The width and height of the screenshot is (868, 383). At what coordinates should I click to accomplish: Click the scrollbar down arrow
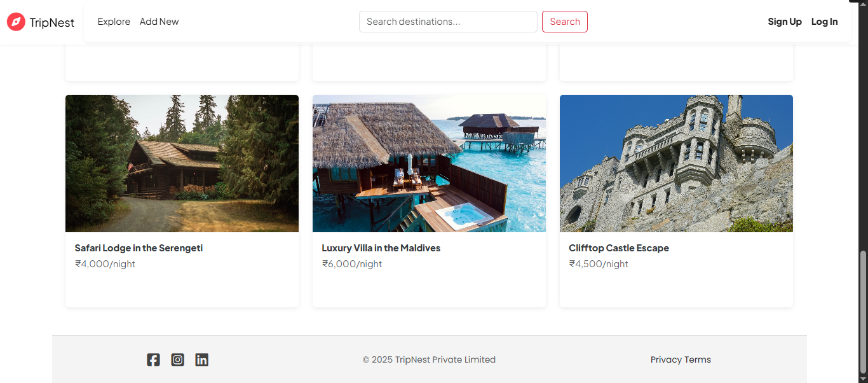[863, 379]
